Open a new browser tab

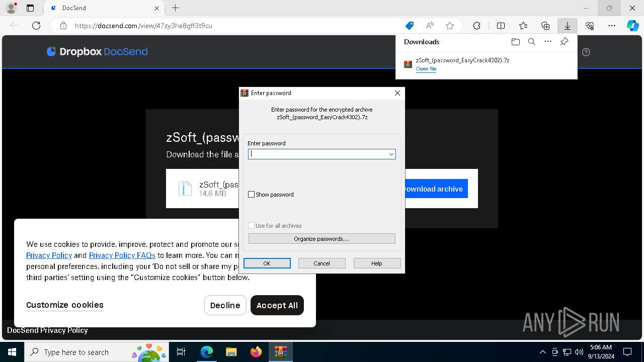(x=175, y=8)
